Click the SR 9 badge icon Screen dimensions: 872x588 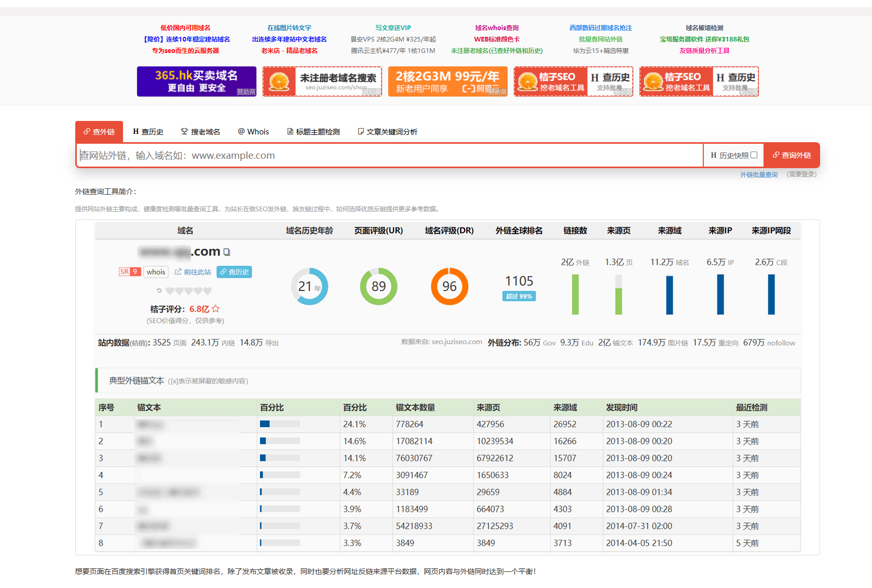[x=130, y=271]
